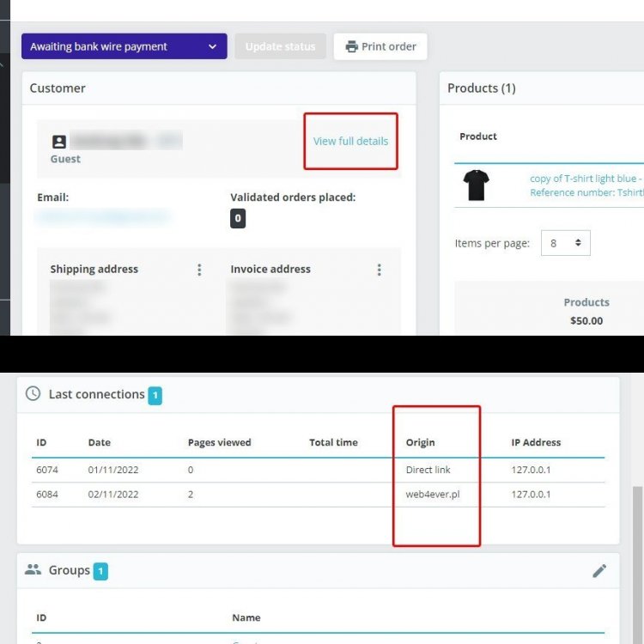Click the Origin column header
Image resolution: width=644 pixels, height=644 pixels.
tap(420, 442)
